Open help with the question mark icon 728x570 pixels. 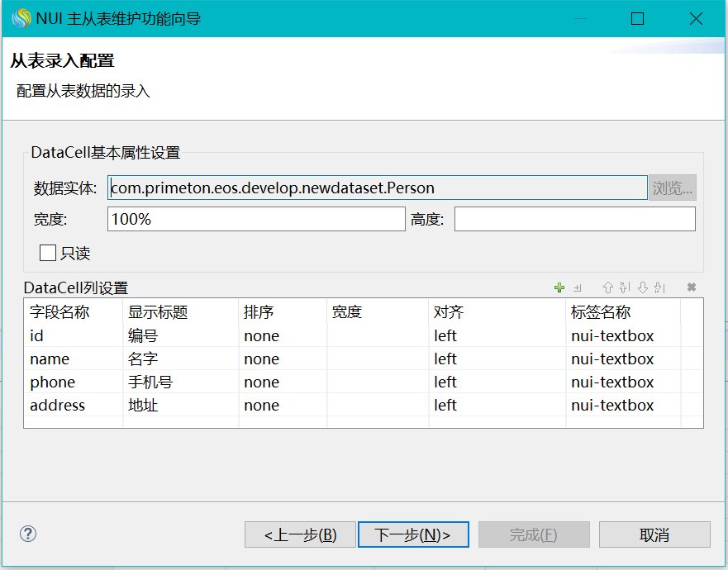(x=28, y=534)
